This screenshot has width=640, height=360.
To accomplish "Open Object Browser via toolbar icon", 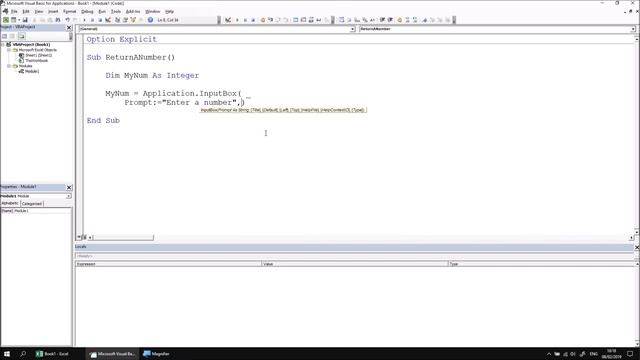I will click(133, 20).
